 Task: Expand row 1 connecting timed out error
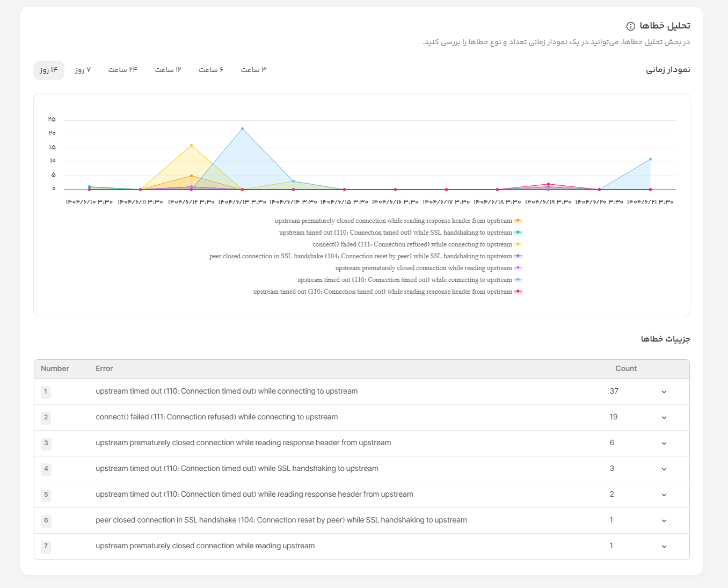tap(664, 392)
